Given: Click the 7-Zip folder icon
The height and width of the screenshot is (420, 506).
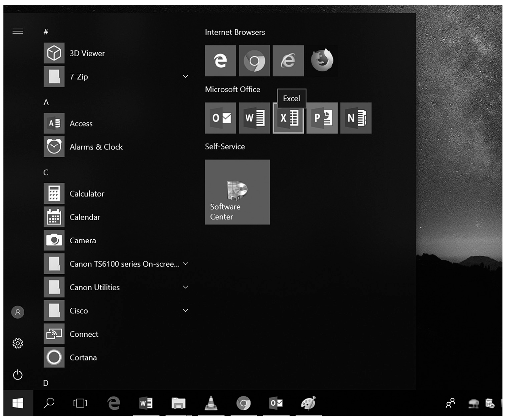Looking at the screenshot, I should click(54, 77).
